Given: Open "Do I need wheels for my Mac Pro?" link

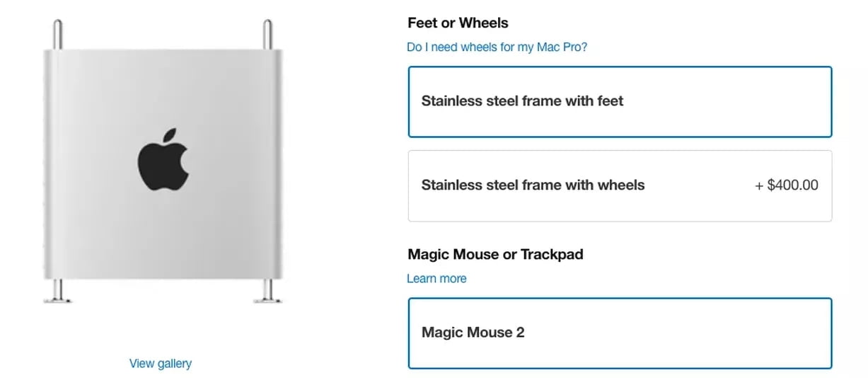Looking at the screenshot, I should pyautogui.click(x=497, y=47).
